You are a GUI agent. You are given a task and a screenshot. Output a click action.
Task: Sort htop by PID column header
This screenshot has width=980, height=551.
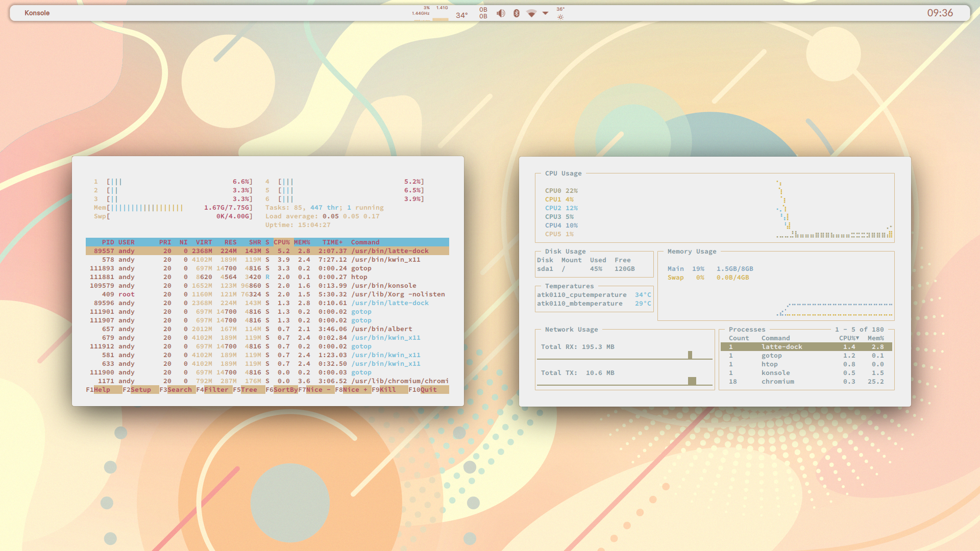coord(108,242)
